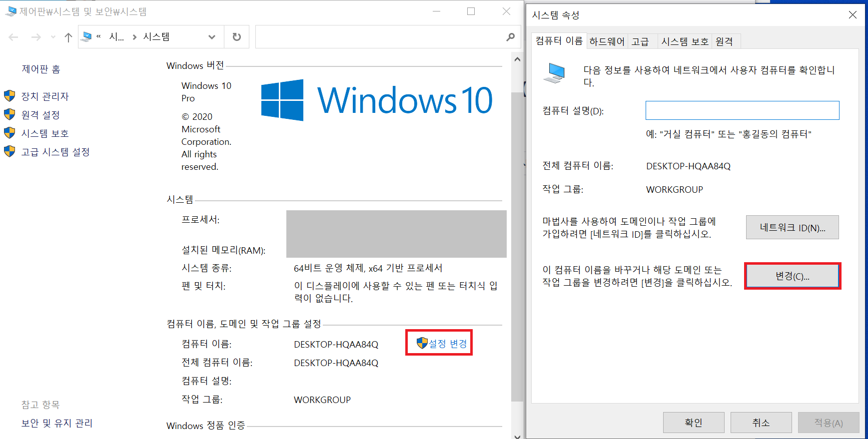Go back in the Control Panel window

click(13, 37)
